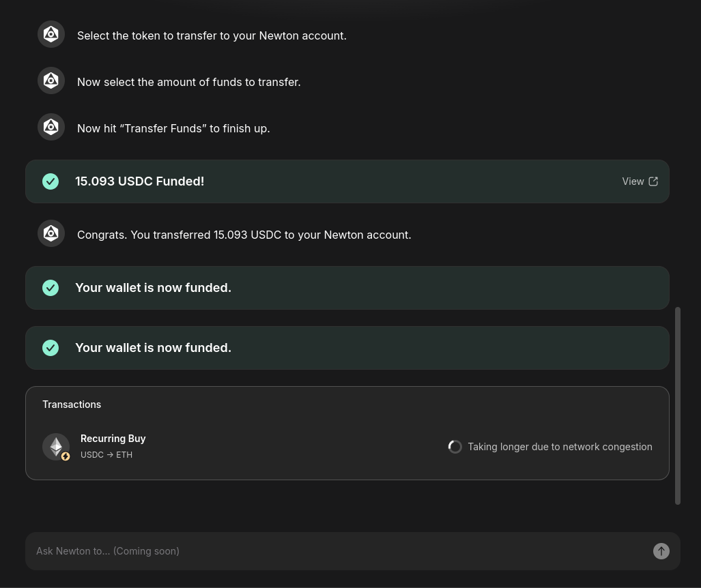
Task: Click the checkmark on the second "wallet is now funded" banner
Action: (x=51, y=348)
